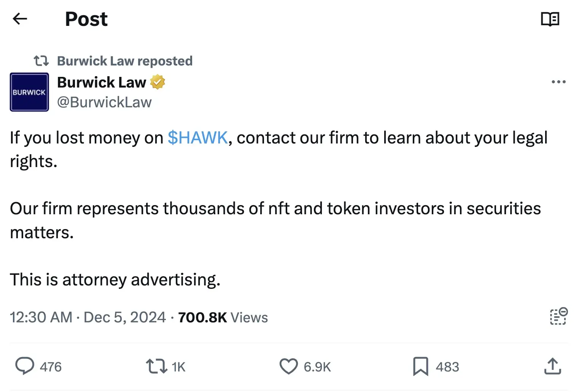This screenshot has width=579, height=392.
Task: Click the $HAWK cashtag link
Action: click(197, 138)
